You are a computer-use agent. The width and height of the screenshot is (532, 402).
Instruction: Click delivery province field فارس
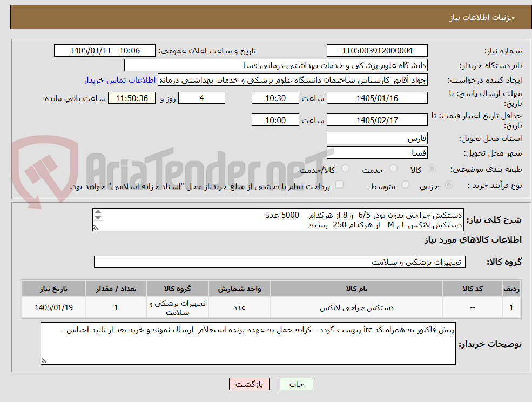click(377, 138)
